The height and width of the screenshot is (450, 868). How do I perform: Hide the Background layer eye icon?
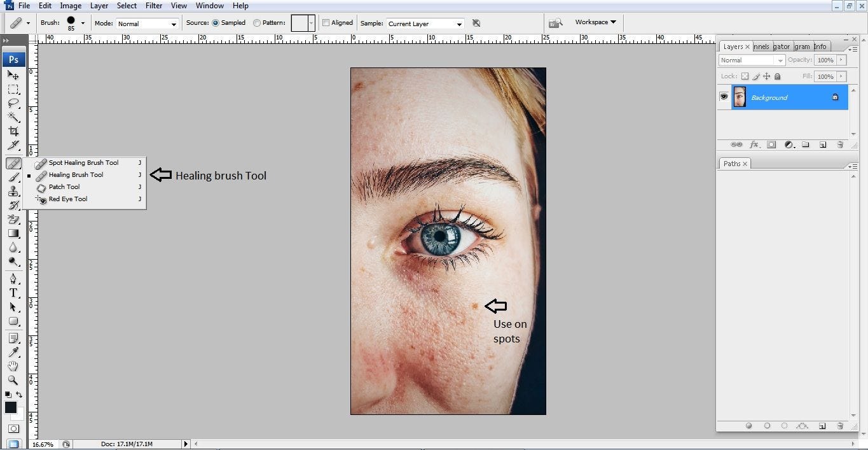(x=724, y=97)
